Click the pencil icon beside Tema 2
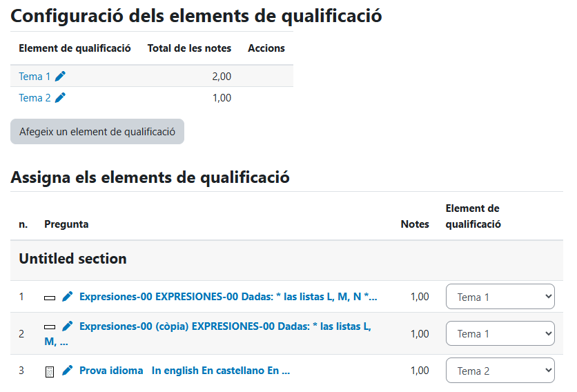This screenshot has width=577, height=392. [x=60, y=97]
